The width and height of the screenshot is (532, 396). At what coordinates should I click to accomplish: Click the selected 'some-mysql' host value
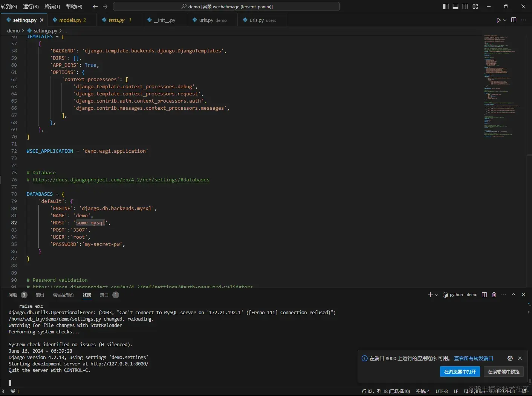click(91, 223)
